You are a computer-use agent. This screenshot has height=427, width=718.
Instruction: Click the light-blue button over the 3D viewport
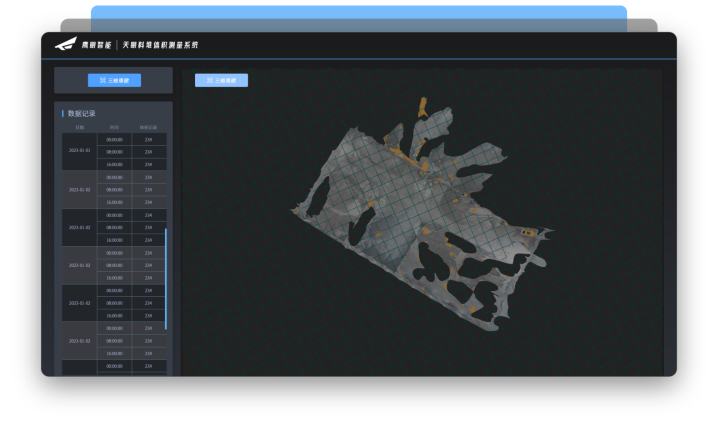pos(222,80)
